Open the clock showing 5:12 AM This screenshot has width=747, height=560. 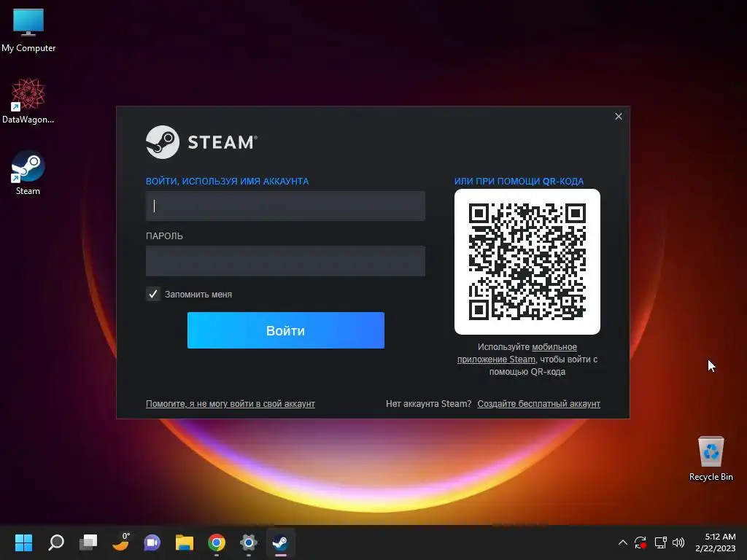coord(715,542)
